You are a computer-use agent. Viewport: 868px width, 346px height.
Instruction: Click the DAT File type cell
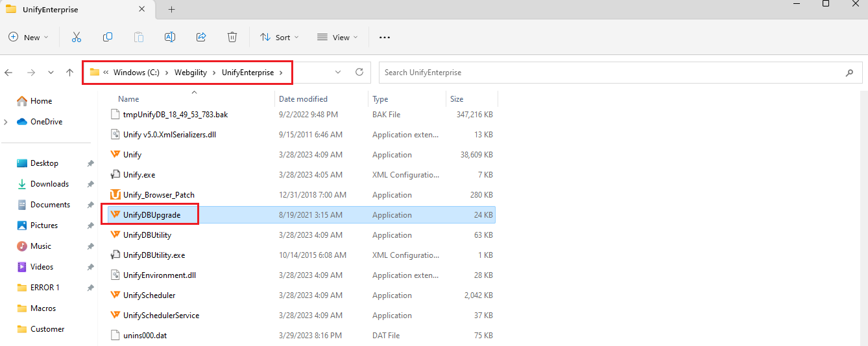(386, 336)
